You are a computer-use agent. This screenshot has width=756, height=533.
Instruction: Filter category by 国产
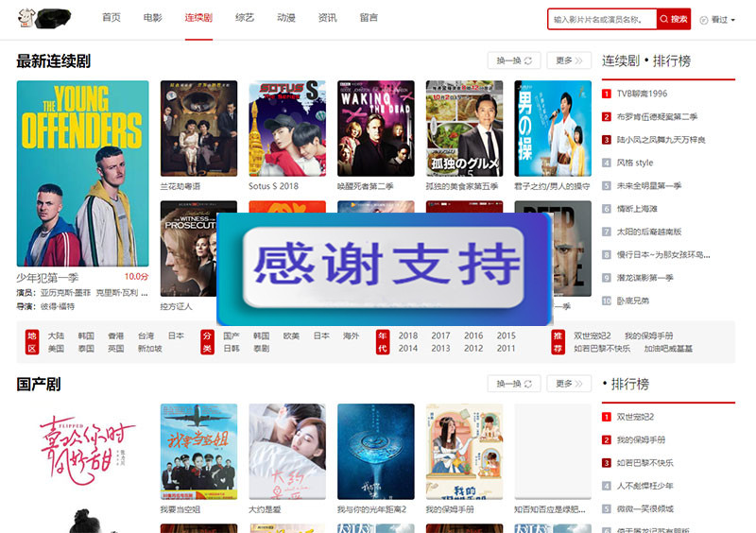232,335
